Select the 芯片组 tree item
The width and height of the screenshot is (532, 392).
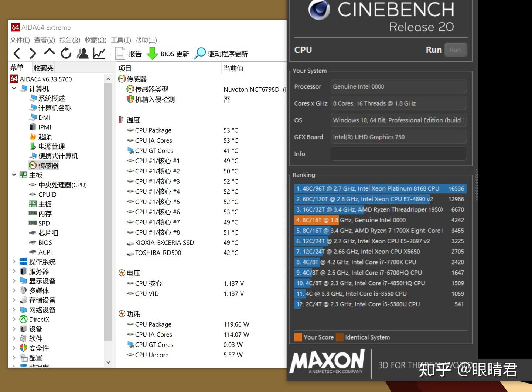[44, 233]
